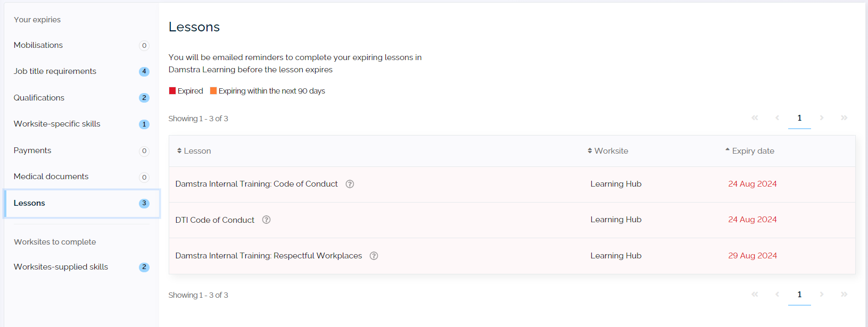Viewport: 868px width, 327px height.
Task: Click help icon next to Respectful Workplaces lesson
Action: (x=374, y=256)
